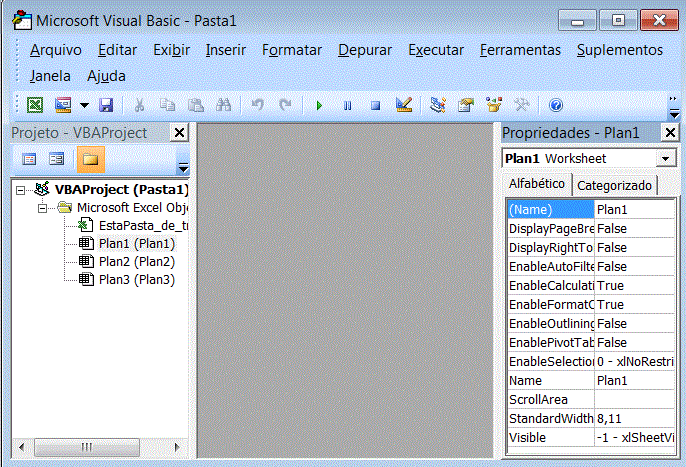Click Project pane scroll right arrow
The height and width of the screenshot is (467, 686).
(177, 447)
